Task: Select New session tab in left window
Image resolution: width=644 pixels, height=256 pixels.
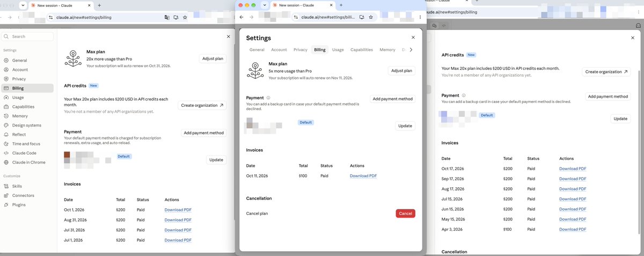Action: (x=61, y=5)
